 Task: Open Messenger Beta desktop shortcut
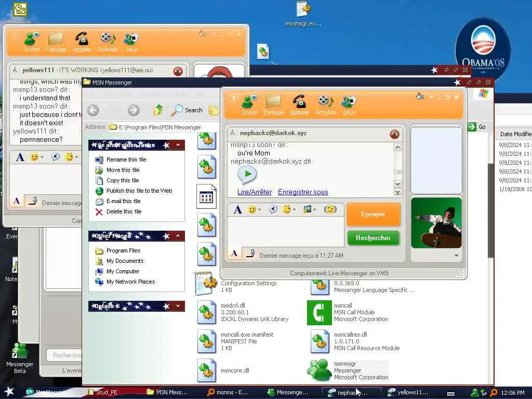point(20,358)
